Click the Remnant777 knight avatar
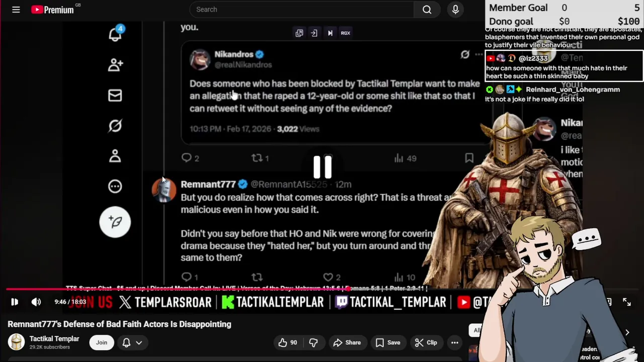 click(164, 191)
